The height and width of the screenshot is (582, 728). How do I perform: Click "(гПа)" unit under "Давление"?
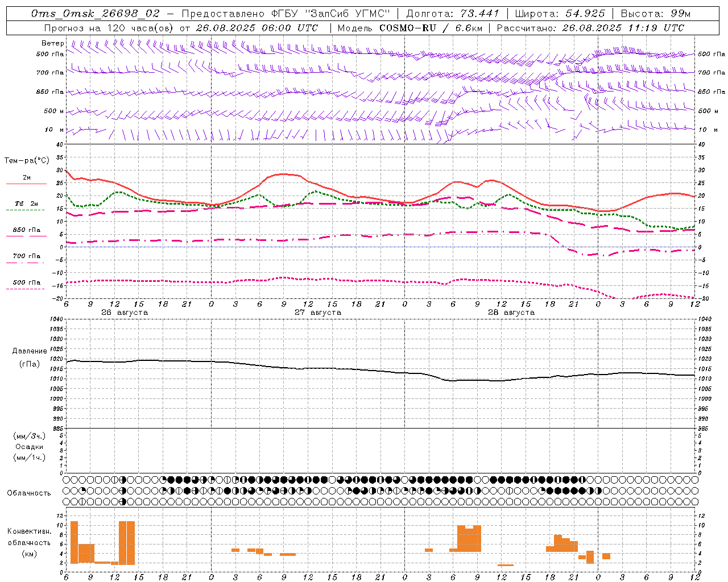(29, 364)
